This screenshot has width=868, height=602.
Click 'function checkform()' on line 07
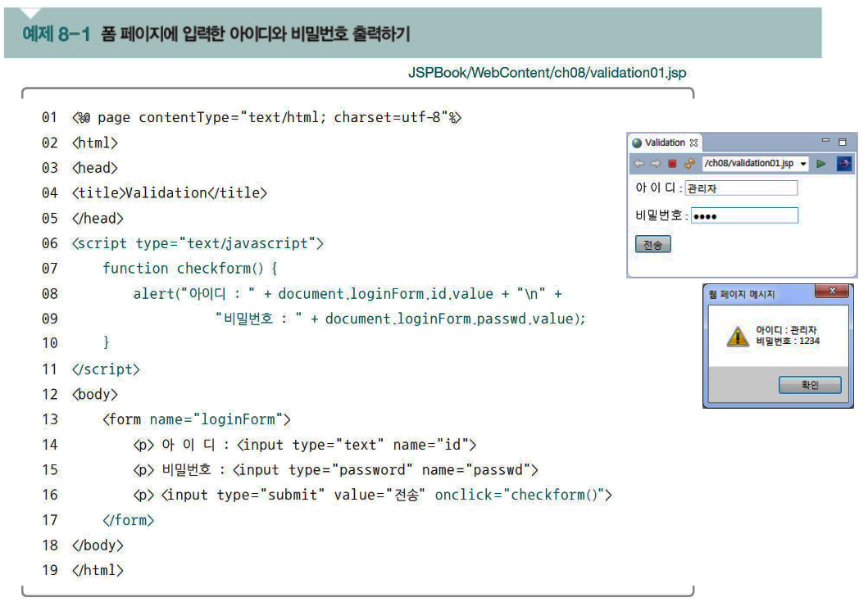point(183,269)
